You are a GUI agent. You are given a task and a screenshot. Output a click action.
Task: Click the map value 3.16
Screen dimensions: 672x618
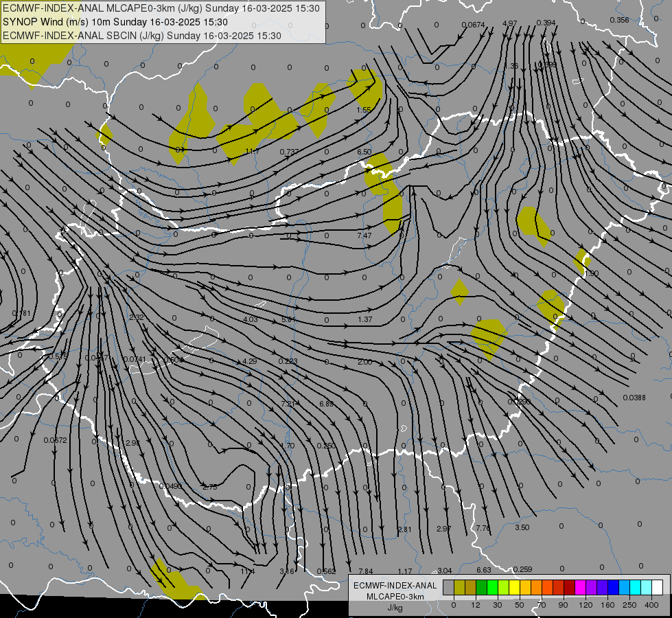click(287, 571)
